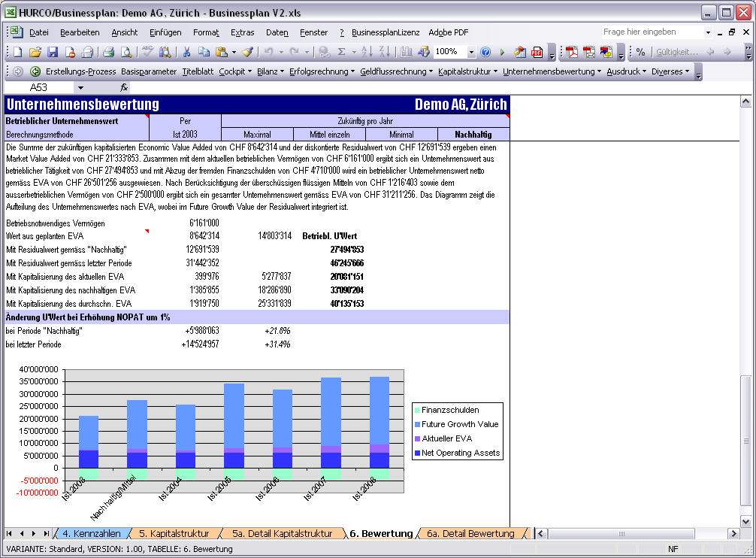This screenshot has height=558, width=756.
Task: Click the horizontal scrollbar right arrow
Action: (x=733, y=533)
